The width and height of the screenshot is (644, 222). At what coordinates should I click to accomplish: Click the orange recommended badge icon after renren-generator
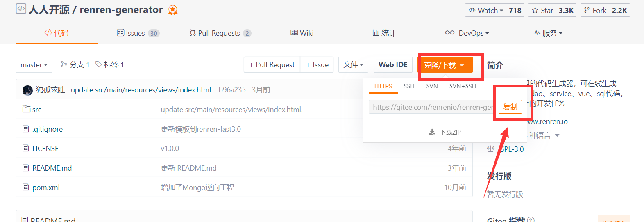(x=173, y=10)
